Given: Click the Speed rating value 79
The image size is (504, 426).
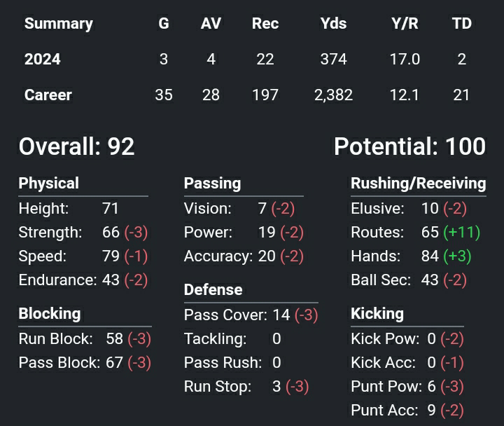Looking at the screenshot, I should coord(111,256).
